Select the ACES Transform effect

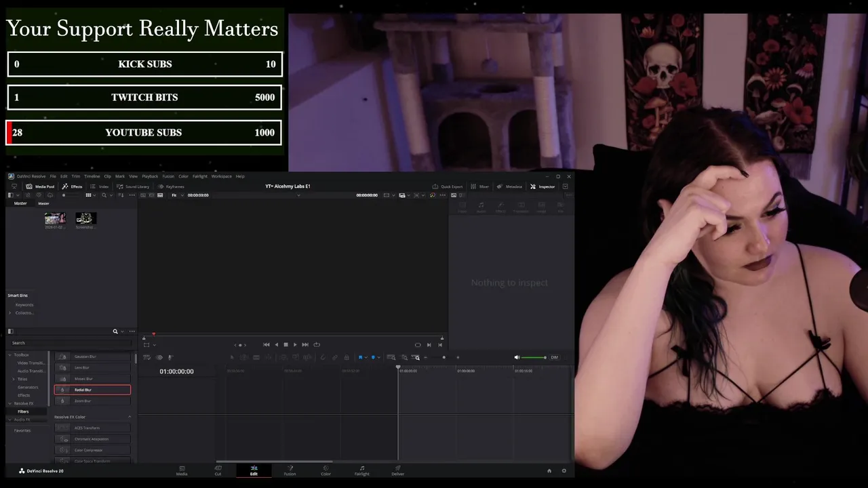(x=93, y=428)
